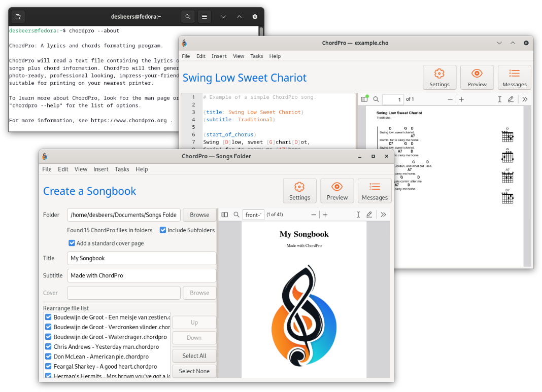The height and width of the screenshot is (392, 542).
Task: Click Browse next to Folder field
Action: click(199, 215)
